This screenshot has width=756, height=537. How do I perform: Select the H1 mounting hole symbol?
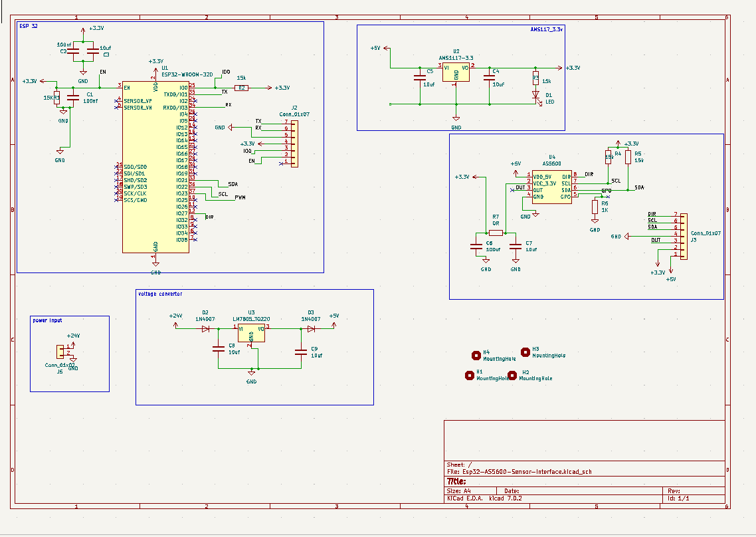coord(470,376)
